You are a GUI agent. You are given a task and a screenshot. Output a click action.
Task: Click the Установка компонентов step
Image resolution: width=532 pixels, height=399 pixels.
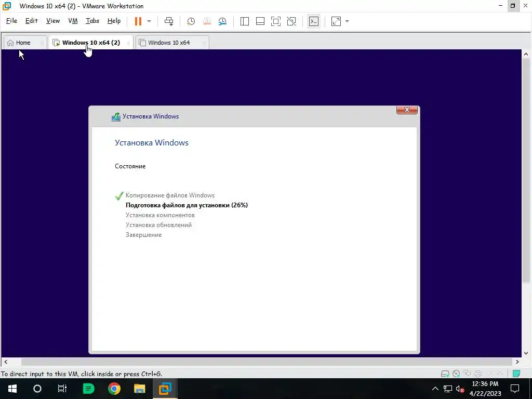tap(160, 215)
